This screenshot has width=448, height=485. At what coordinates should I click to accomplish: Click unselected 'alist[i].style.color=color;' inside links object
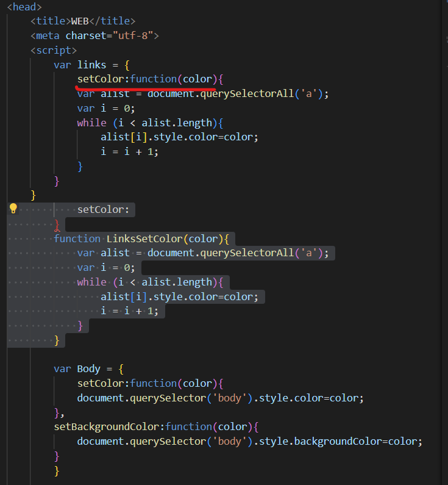point(179,137)
